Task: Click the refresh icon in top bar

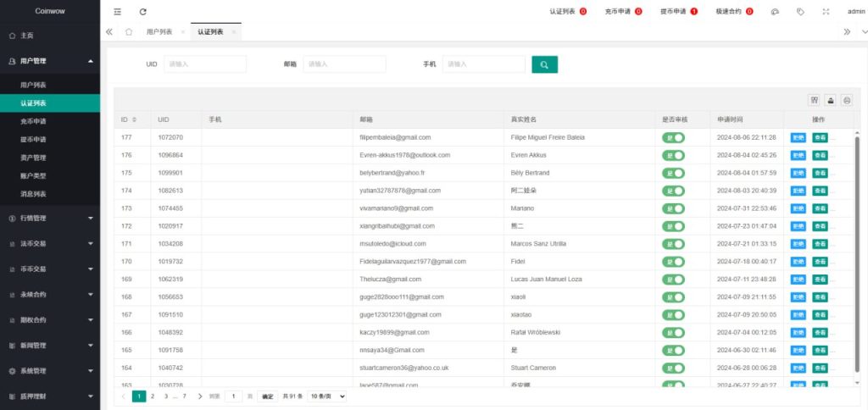Action: point(143,12)
